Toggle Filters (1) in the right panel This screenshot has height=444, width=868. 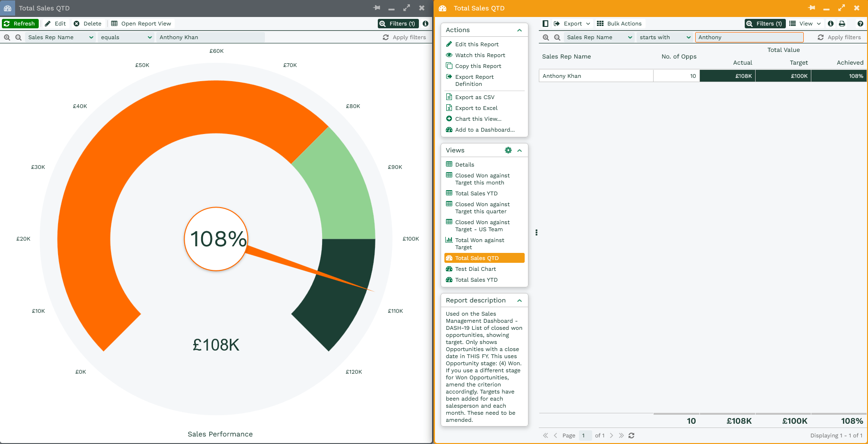(765, 24)
